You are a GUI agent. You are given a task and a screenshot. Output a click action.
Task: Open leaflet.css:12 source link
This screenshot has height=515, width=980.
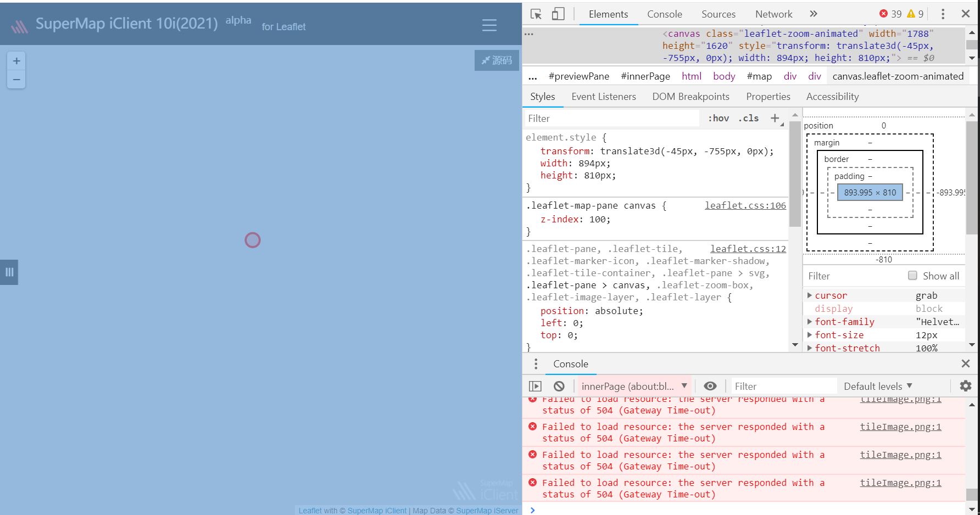(748, 249)
